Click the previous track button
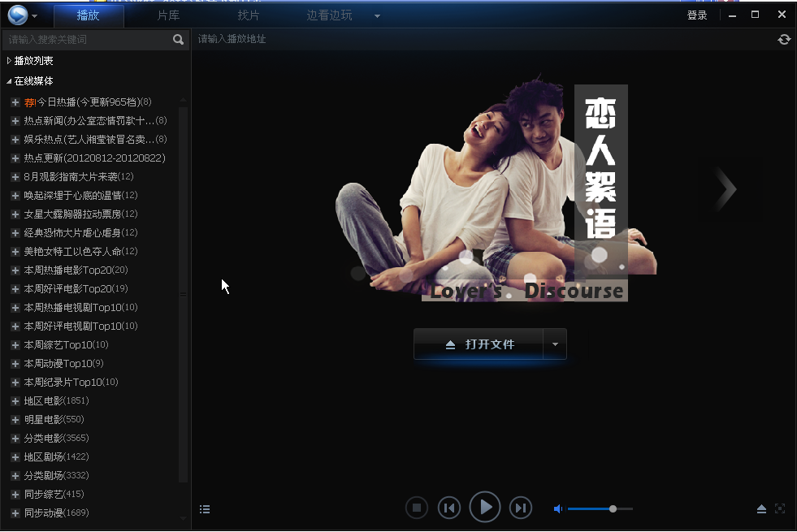Image resolution: width=797 pixels, height=532 pixels. [449, 508]
